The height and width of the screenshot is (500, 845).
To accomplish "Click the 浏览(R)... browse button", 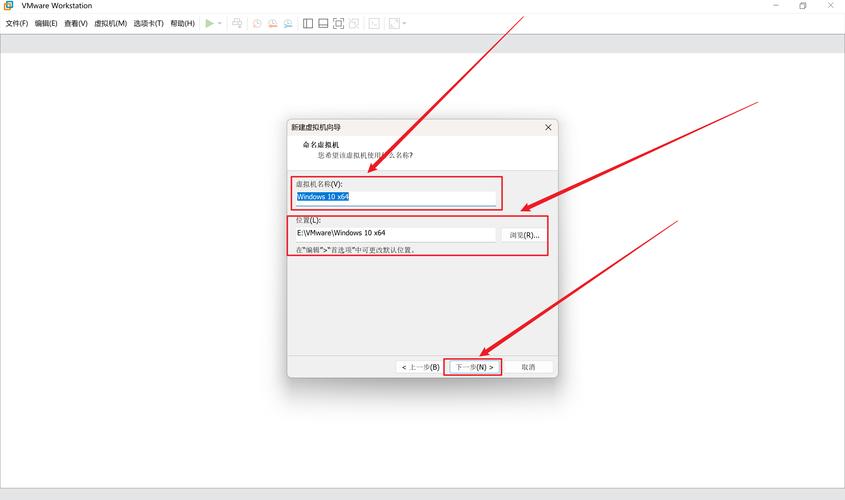I will click(x=524, y=235).
